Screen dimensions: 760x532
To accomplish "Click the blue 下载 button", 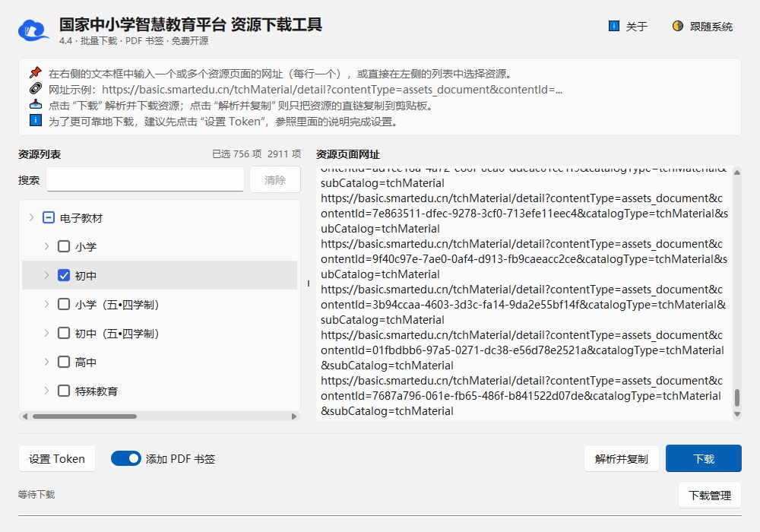I will 703,458.
